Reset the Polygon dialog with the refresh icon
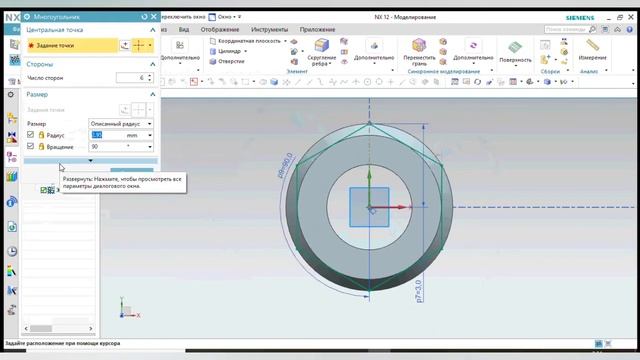 (144, 17)
